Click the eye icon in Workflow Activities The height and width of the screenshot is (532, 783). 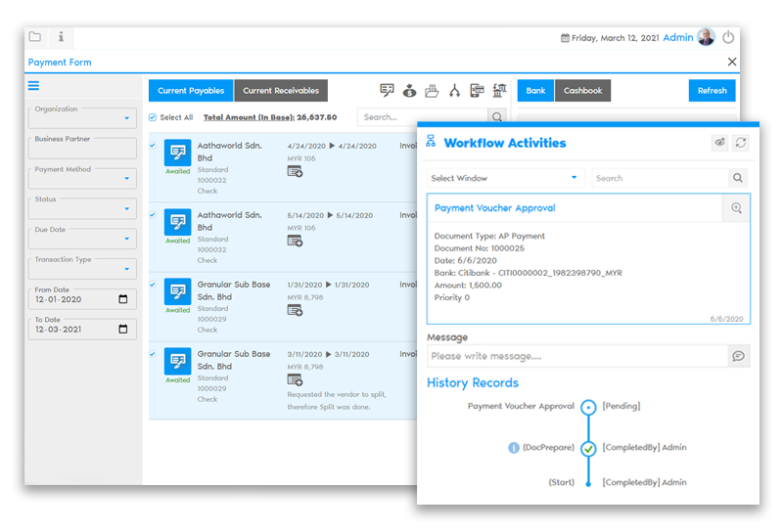pyautogui.click(x=720, y=143)
